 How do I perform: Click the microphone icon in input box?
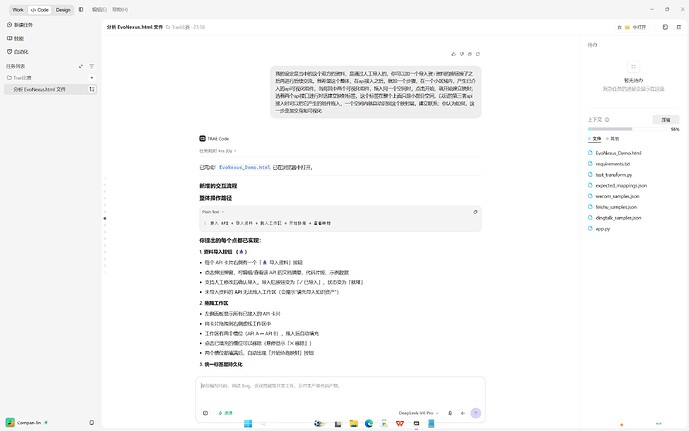point(450,413)
